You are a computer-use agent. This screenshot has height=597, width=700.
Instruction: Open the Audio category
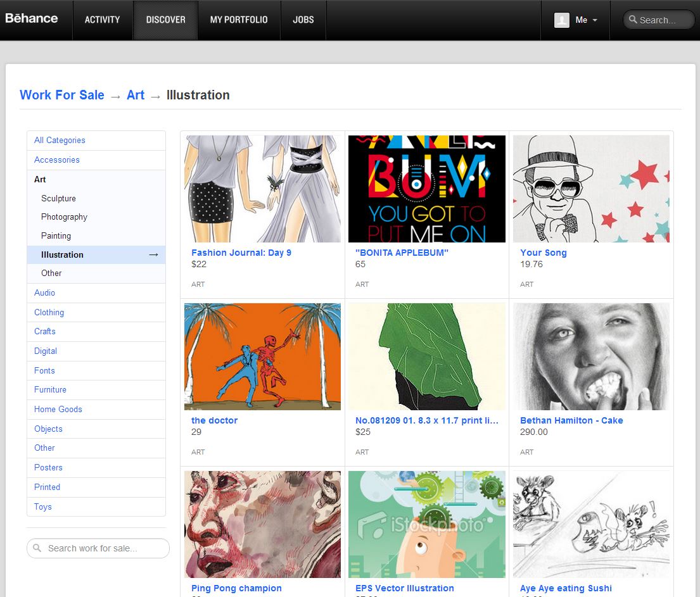(96, 292)
